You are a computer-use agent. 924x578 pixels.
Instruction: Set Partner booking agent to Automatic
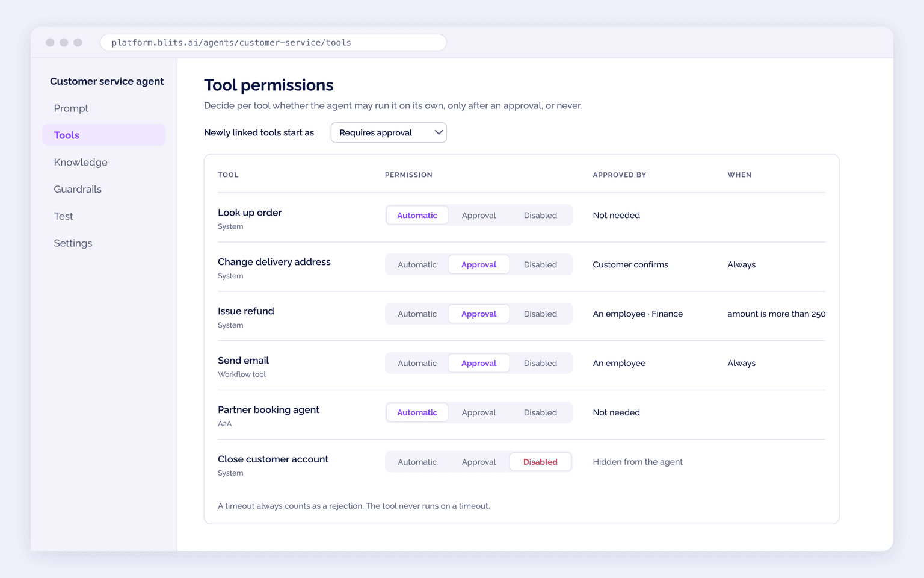coord(417,412)
